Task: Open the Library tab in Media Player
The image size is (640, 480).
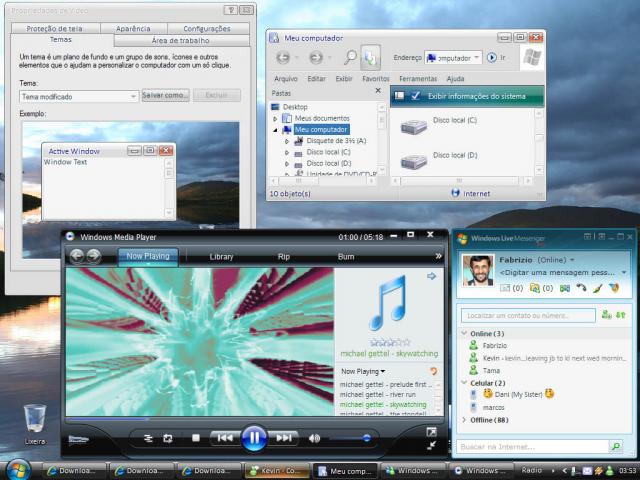Action: (221, 257)
